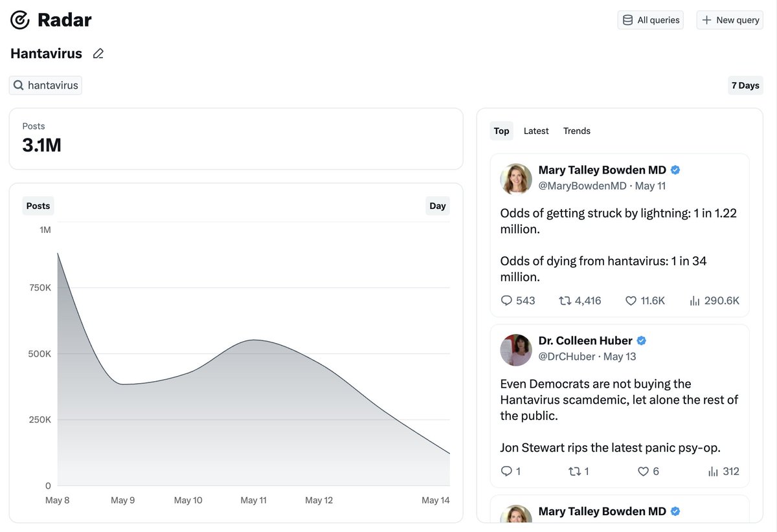The width and height of the screenshot is (777, 532).
Task: Repost Mary Bowden's post with 4,416 reposts
Action: 565,300
